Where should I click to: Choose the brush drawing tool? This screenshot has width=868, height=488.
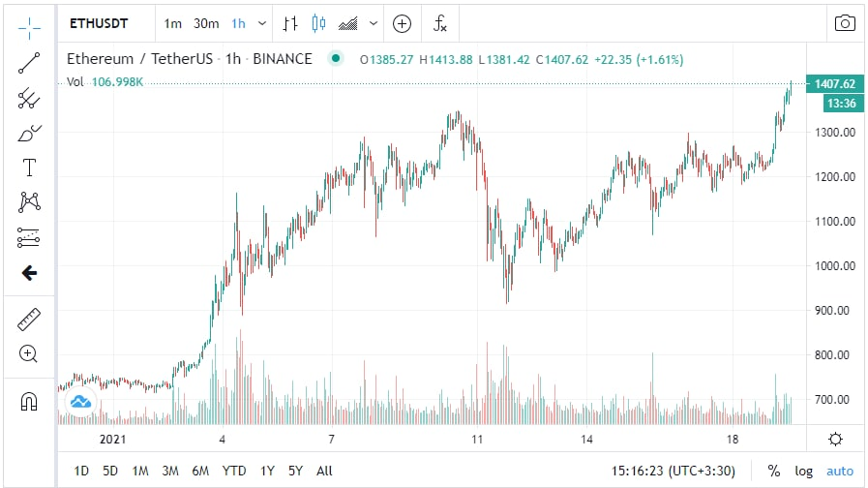pyautogui.click(x=29, y=133)
